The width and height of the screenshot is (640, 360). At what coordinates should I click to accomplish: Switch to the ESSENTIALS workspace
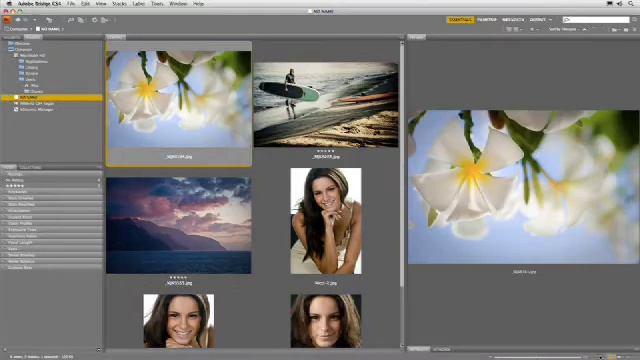click(x=460, y=20)
